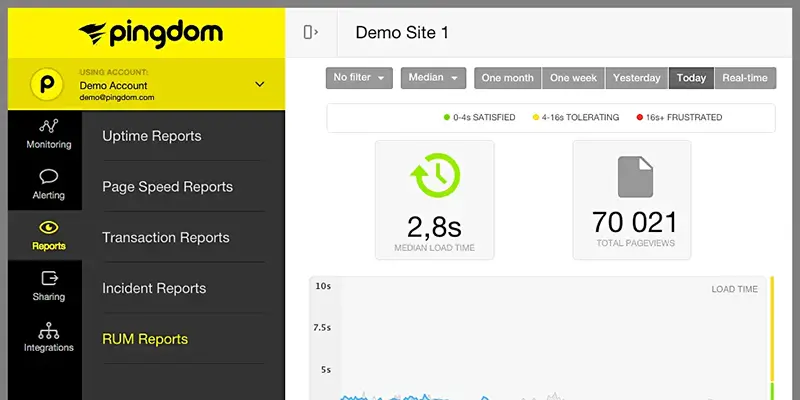
Task: Select the One month time range
Action: pyautogui.click(x=508, y=78)
